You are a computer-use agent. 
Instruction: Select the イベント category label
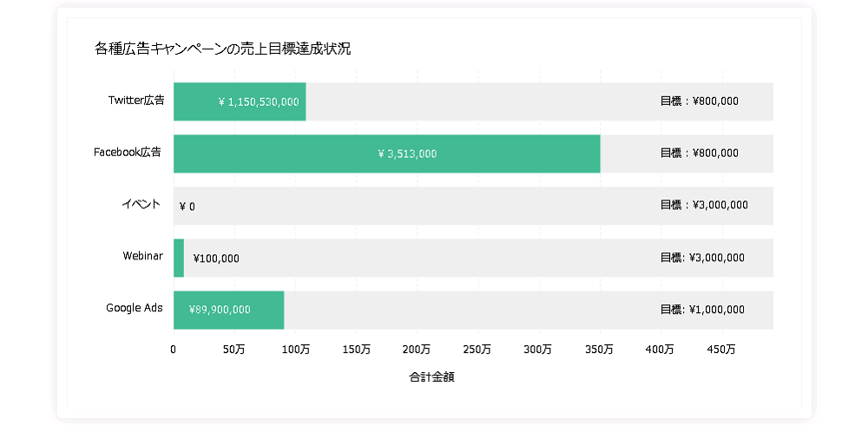[x=141, y=204]
